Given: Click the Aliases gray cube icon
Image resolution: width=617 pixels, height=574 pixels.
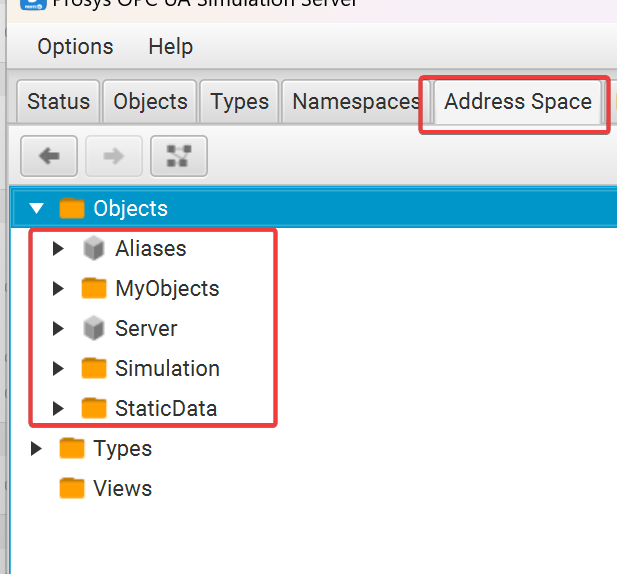Looking at the screenshot, I should [x=94, y=248].
